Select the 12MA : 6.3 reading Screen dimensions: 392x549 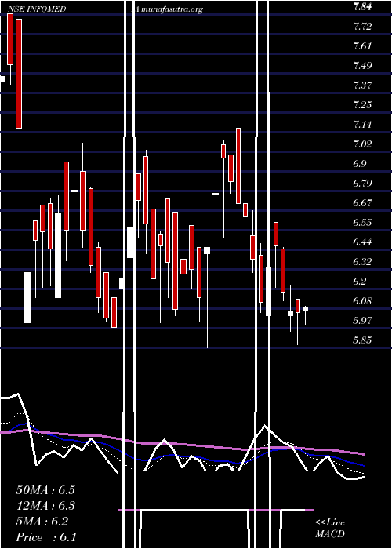point(45,505)
